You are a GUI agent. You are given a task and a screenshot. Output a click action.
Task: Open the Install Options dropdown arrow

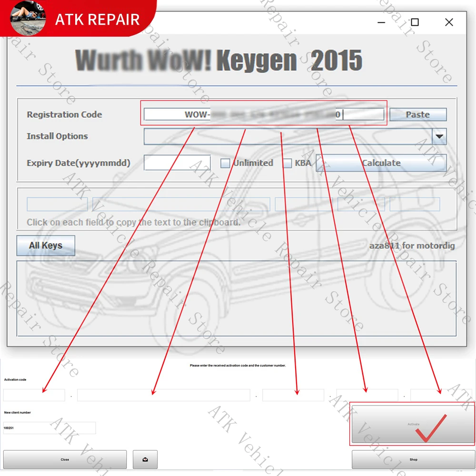439,136
